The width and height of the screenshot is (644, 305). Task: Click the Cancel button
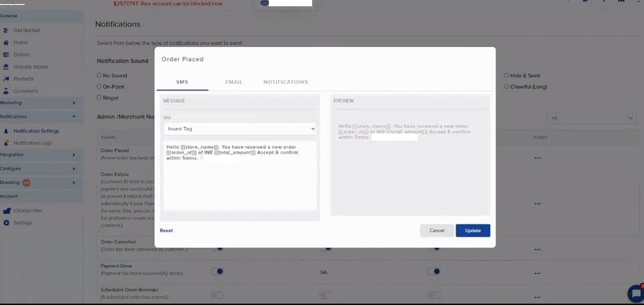pos(436,231)
